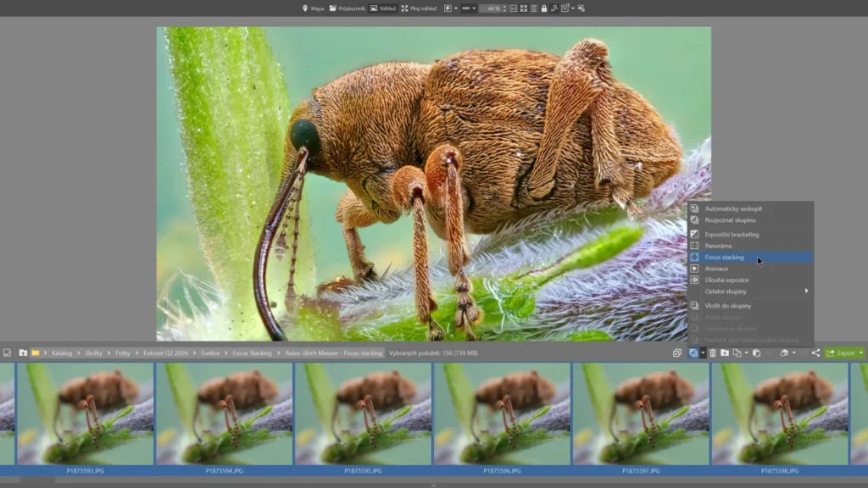The width and height of the screenshot is (868, 488).
Task: Select thumbnail P1875593.JPG
Action: [86, 419]
